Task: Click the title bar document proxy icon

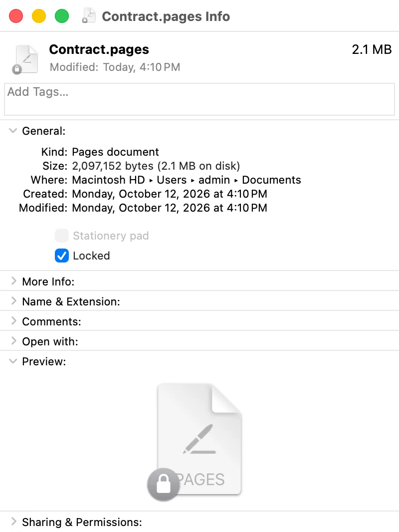Action: pos(88,16)
